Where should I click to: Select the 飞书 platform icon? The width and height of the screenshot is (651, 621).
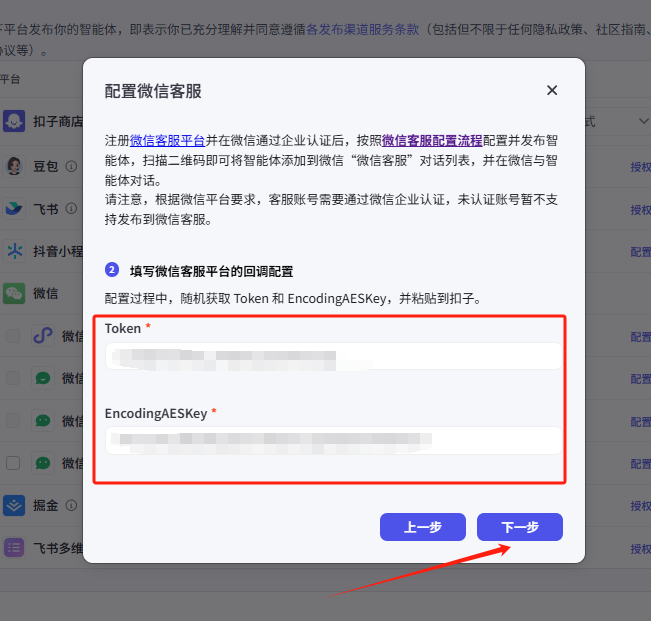14,209
